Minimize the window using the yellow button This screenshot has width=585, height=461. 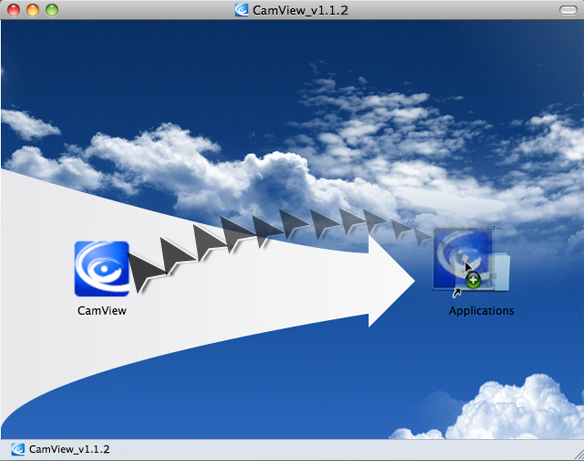(x=33, y=10)
